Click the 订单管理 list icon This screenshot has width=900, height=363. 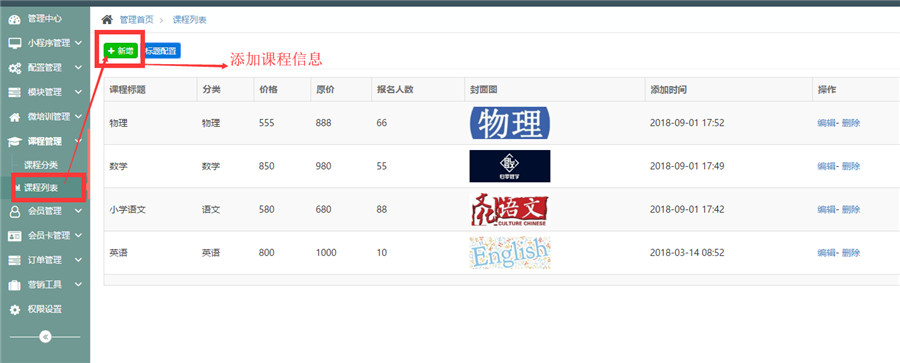[15, 260]
